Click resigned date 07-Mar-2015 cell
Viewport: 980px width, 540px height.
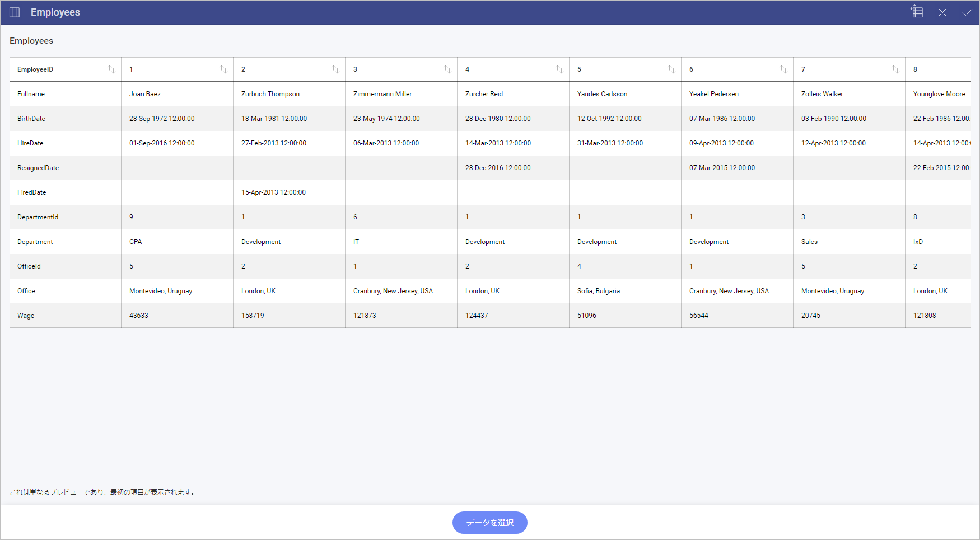(738, 168)
